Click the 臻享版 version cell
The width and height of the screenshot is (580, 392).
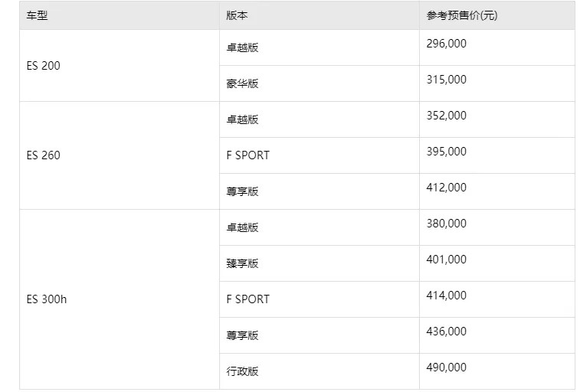(x=243, y=263)
